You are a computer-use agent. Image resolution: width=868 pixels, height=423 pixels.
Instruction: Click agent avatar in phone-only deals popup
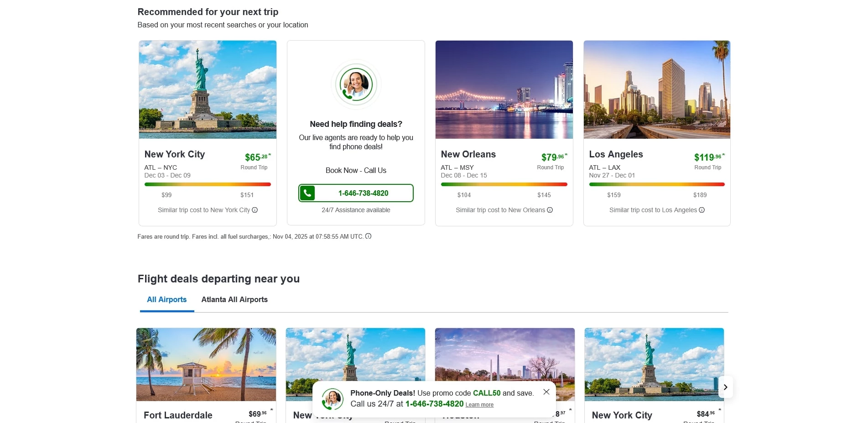pyautogui.click(x=333, y=399)
